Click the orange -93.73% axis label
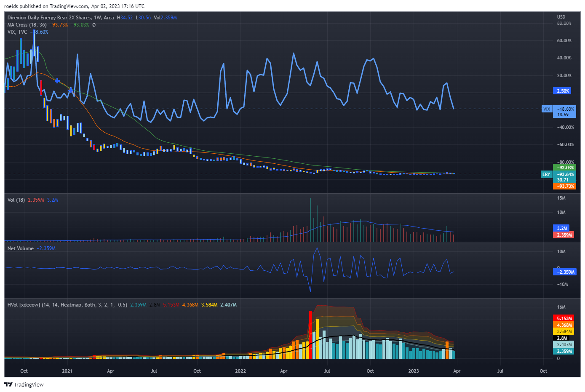This screenshot has height=392, width=585. (564, 186)
